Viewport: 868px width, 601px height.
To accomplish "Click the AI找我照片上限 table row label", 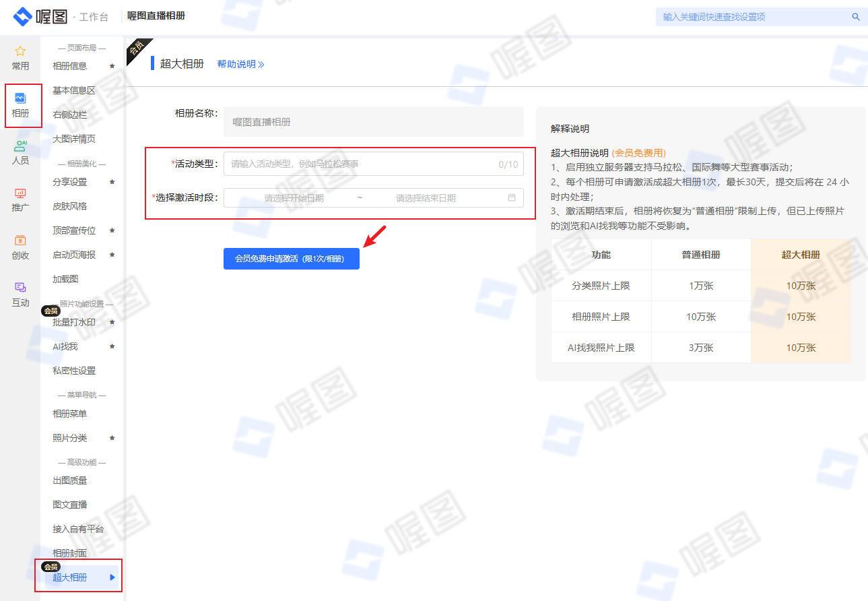I will point(601,348).
